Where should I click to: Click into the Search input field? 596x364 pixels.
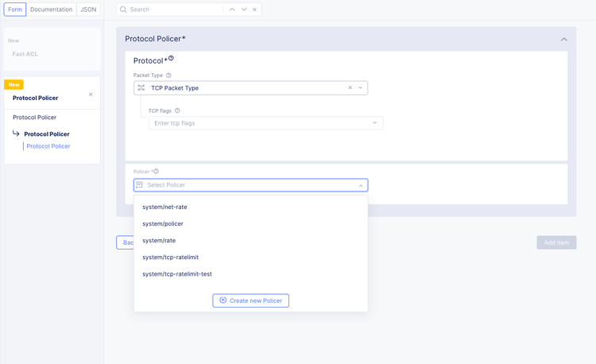175,10
